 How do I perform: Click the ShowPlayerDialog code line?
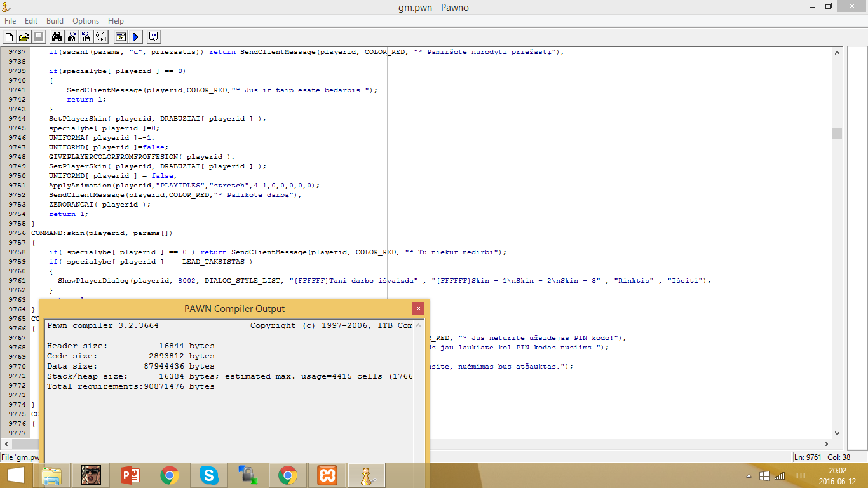[384, 280]
